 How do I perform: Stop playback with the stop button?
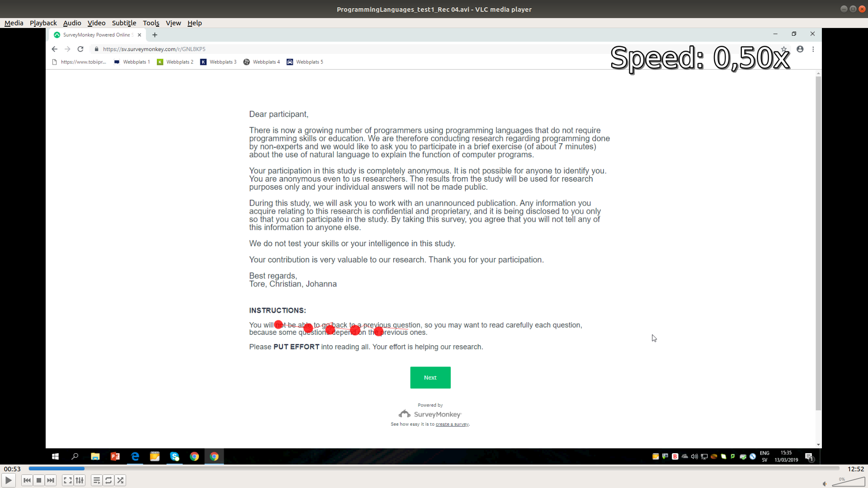pyautogui.click(x=39, y=480)
